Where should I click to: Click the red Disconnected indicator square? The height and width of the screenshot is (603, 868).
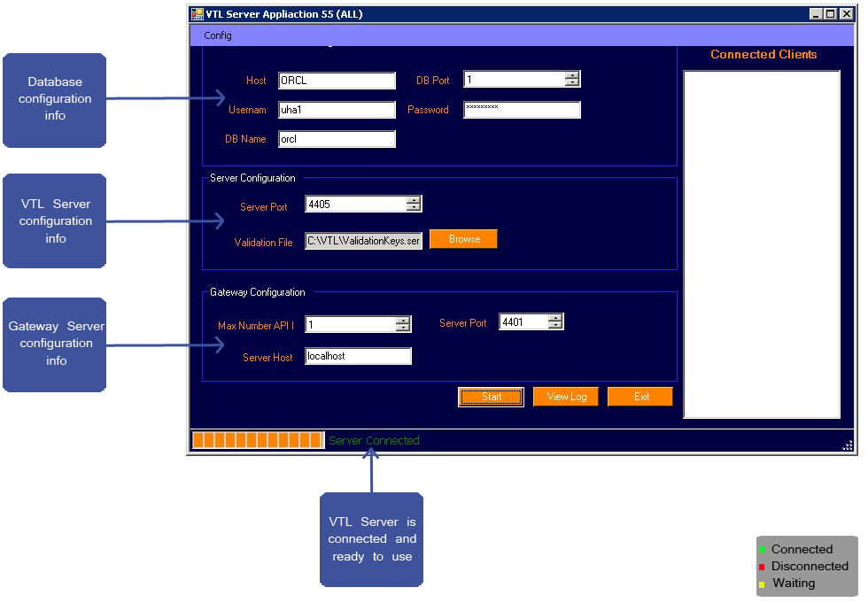coord(762,566)
